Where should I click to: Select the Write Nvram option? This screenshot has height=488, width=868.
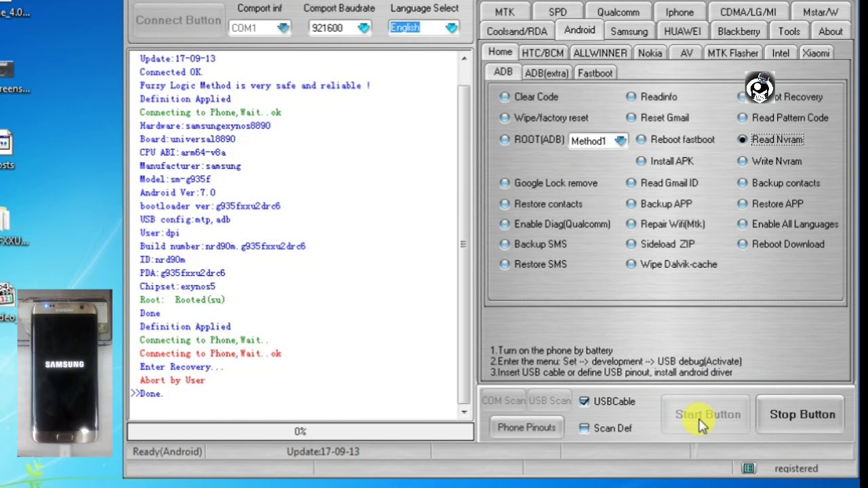point(743,161)
